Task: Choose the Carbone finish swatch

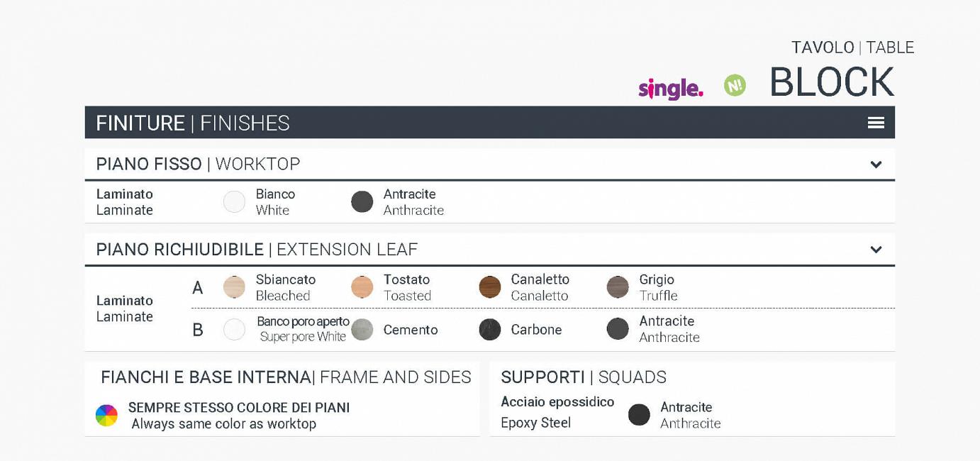Action: click(x=490, y=329)
